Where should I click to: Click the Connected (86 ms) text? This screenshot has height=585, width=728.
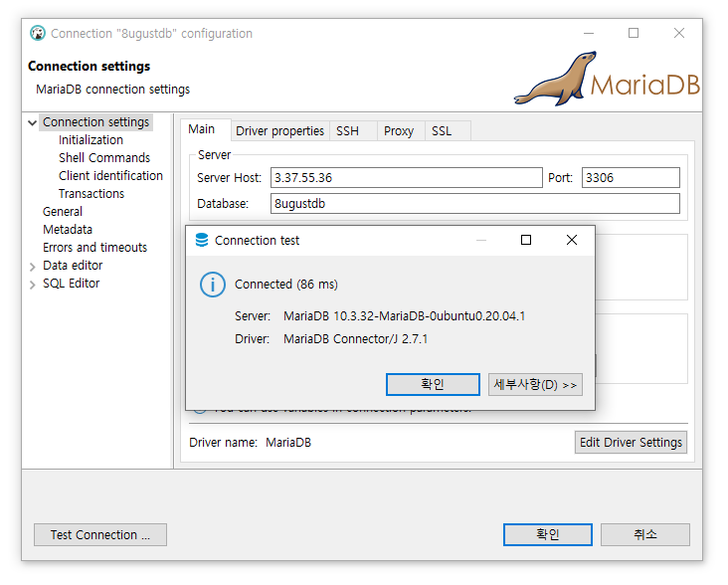point(286,285)
